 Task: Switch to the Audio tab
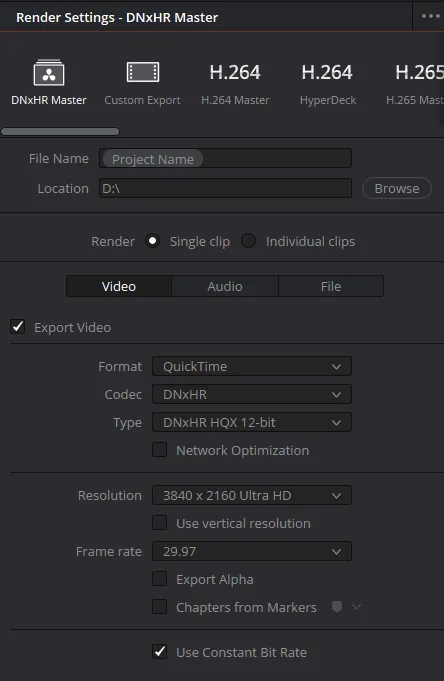click(225, 286)
